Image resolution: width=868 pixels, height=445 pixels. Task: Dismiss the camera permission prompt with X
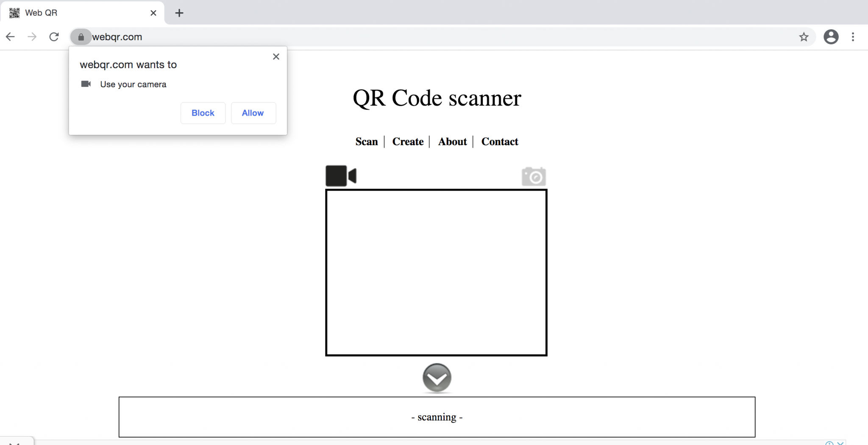click(x=276, y=56)
